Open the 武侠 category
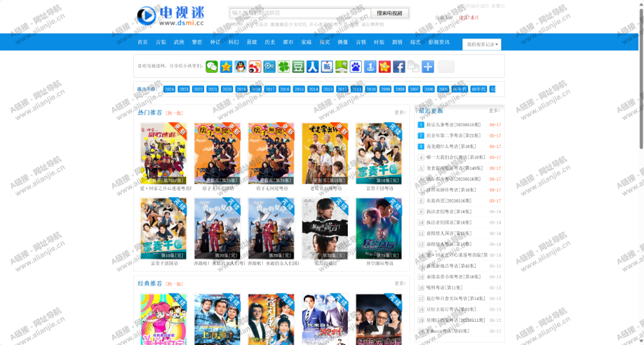 point(178,42)
